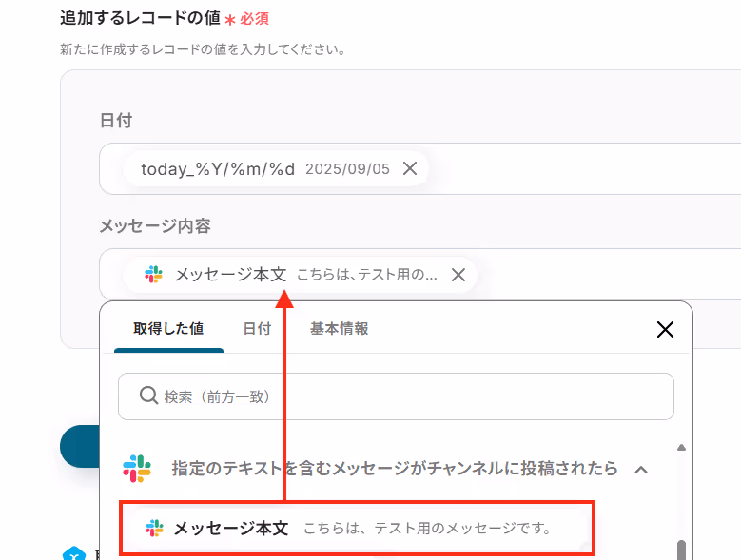741x560 pixels.
Task: Click the search magnifier icon
Action: [x=148, y=396]
